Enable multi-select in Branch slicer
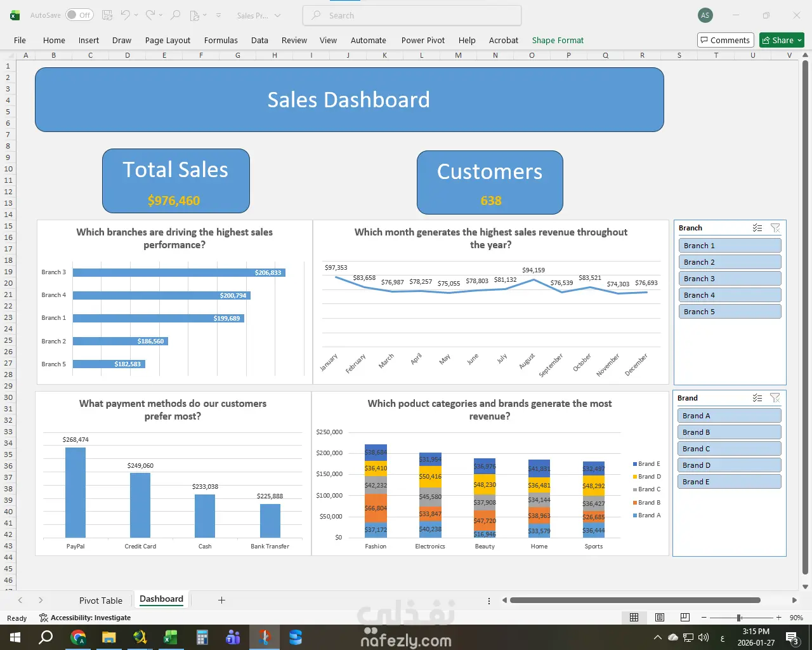This screenshot has width=812, height=650. (x=757, y=228)
